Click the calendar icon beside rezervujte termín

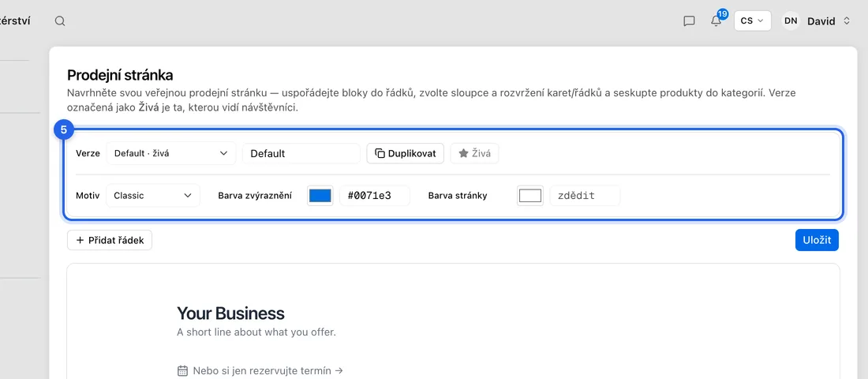coord(183,370)
